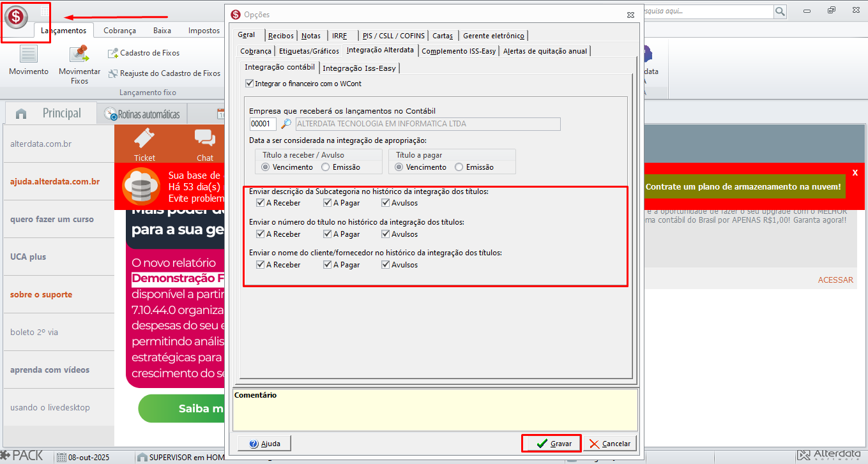Open Movimento from the Lançamentos ribbon
The image size is (868, 464).
click(x=29, y=61)
